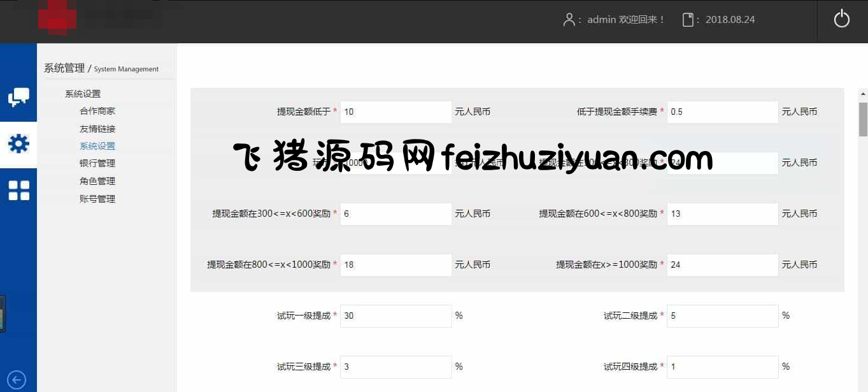The width and height of the screenshot is (868, 392).
Task: Collapse the 系统设置 parent tree node
Action: (83, 94)
